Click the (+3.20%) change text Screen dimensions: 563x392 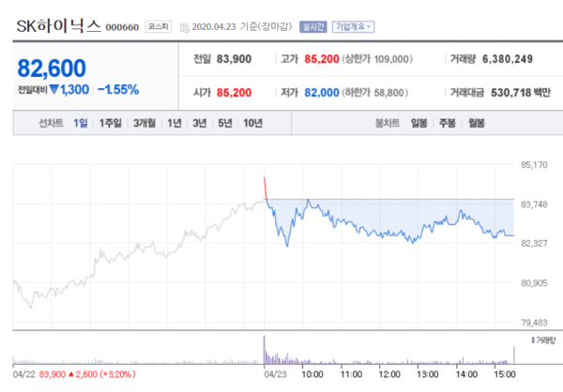point(118,374)
